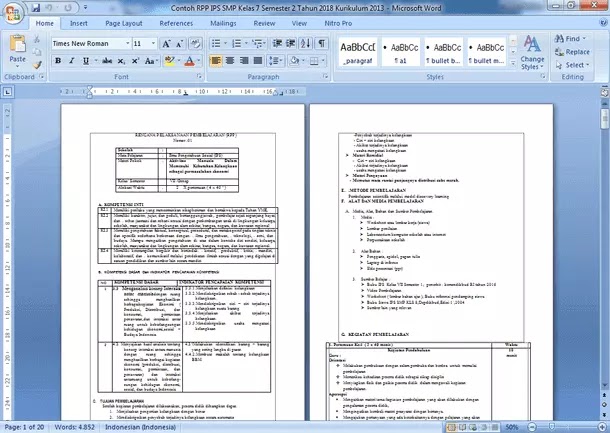Switch to the References tab
The image size is (610, 433).
point(176,23)
